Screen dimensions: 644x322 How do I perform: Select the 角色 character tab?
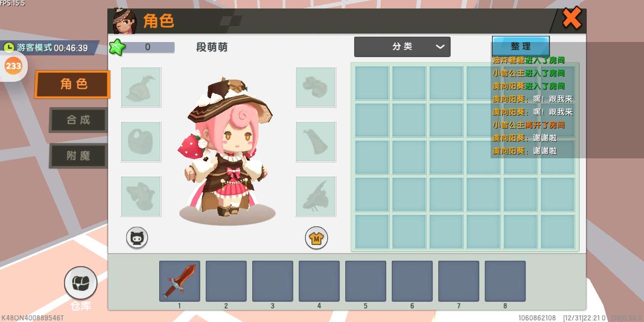pyautogui.click(x=72, y=84)
